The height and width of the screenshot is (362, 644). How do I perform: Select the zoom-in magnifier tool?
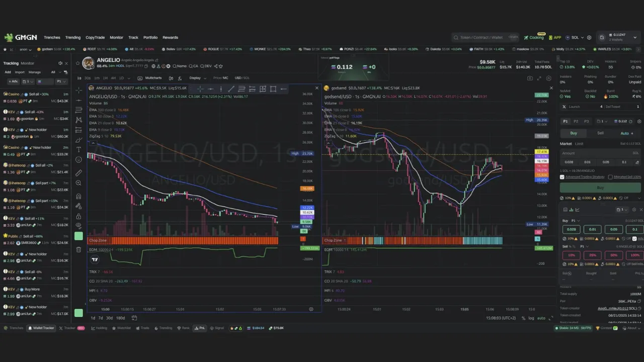[78, 183]
